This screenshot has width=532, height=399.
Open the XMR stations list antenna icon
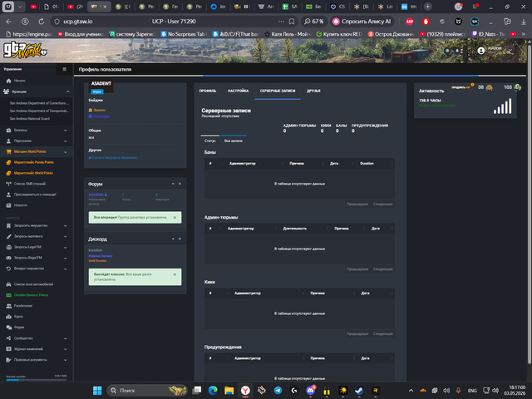(9, 184)
